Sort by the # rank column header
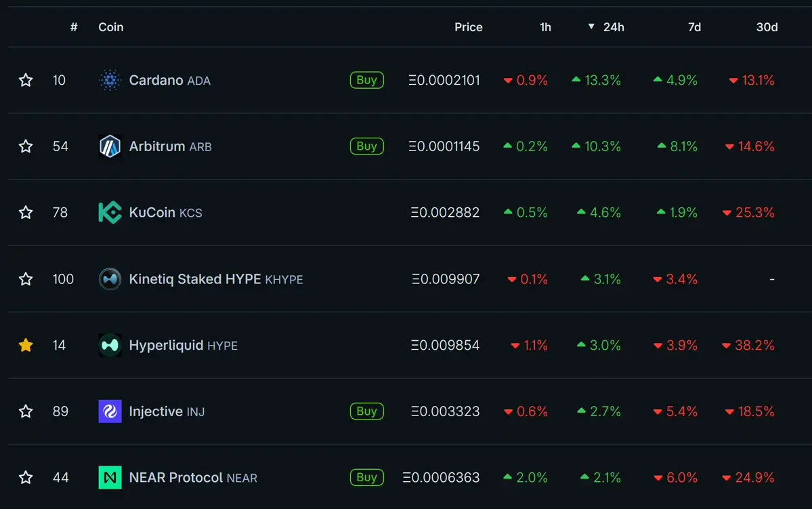Image resolution: width=812 pixels, height=509 pixels. tap(74, 27)
